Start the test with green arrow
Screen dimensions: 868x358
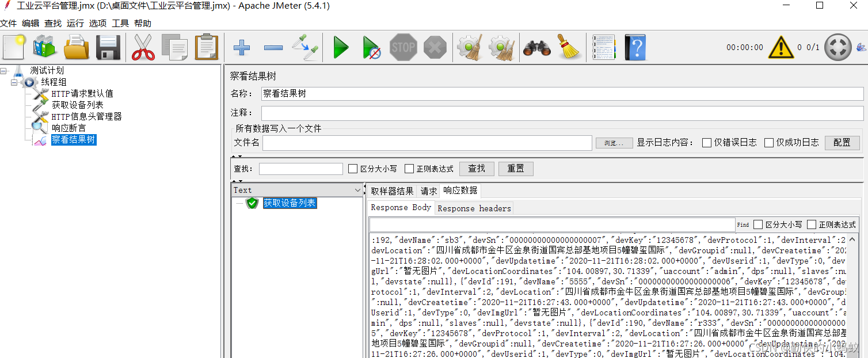tap(341, 47)
